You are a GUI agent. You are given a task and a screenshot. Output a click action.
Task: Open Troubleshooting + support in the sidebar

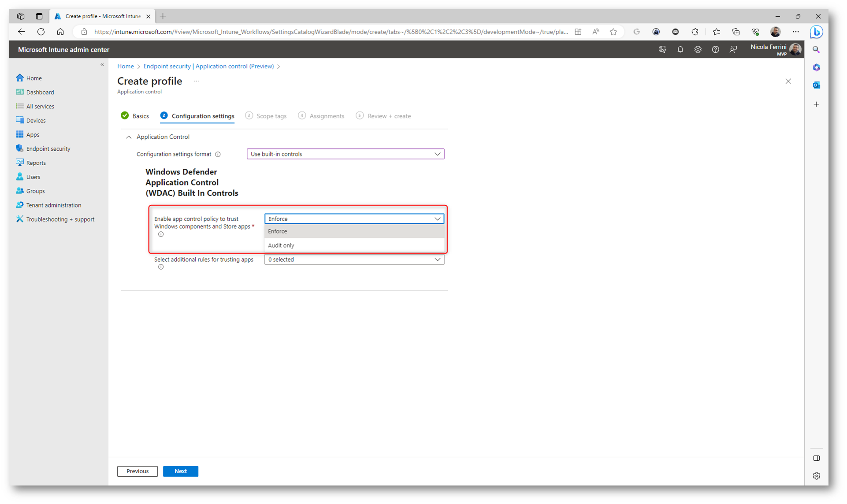pyautogui.click(x=55, y=219)
